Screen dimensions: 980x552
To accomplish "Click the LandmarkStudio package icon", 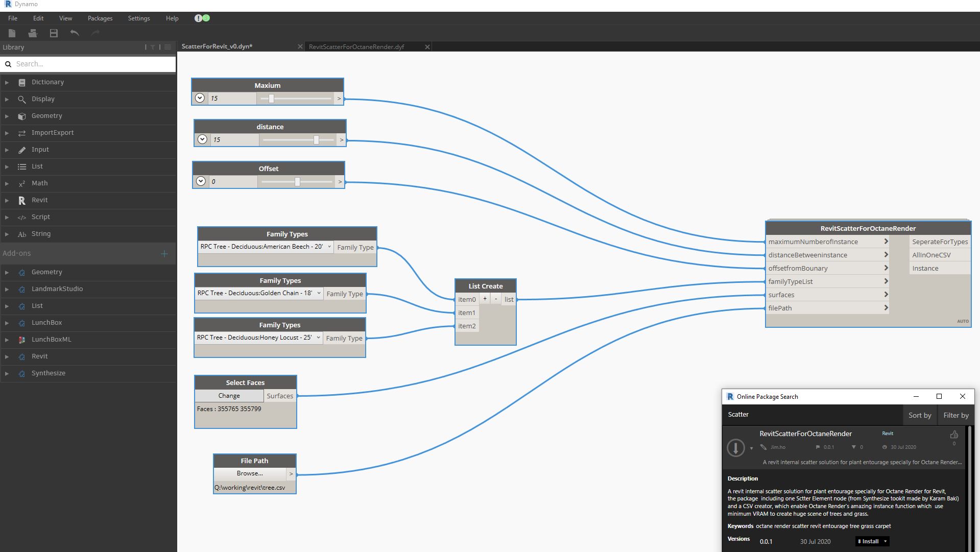I will pyautogui.click(x=22, y=289).
